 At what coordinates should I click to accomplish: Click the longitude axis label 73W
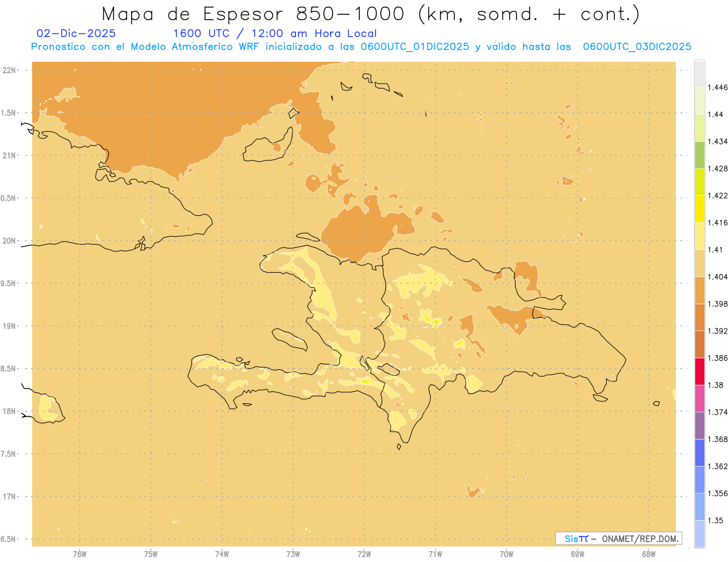[293, 554]
